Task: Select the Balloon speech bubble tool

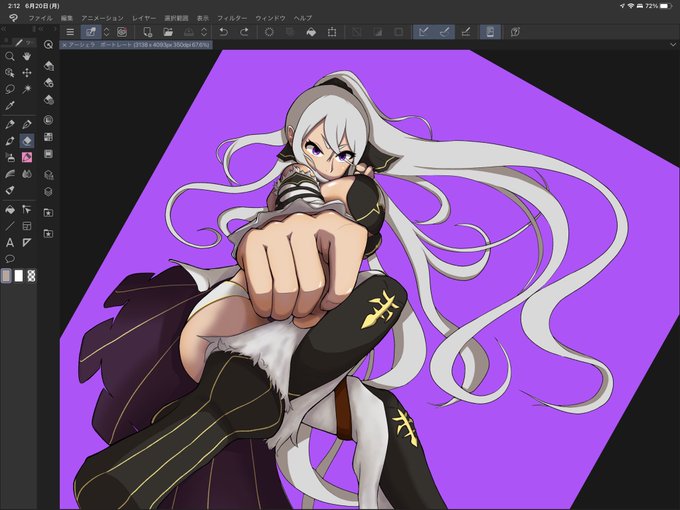Action: [10, 259]
